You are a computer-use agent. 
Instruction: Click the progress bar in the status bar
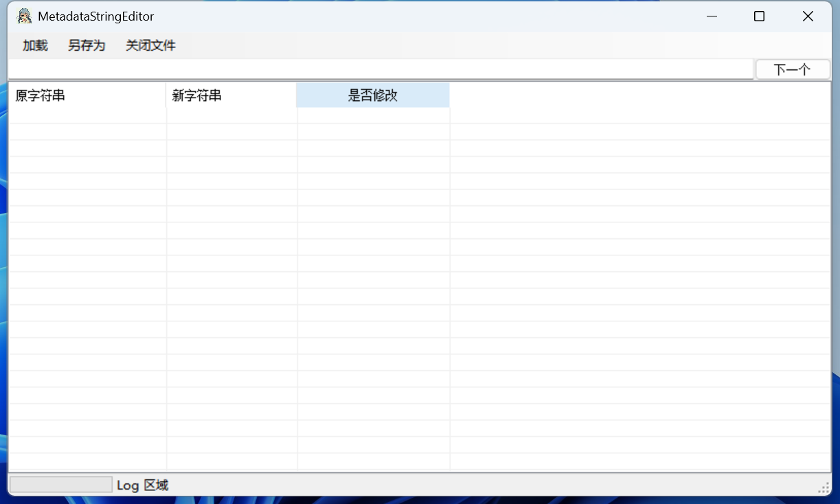tap(61, 485)
